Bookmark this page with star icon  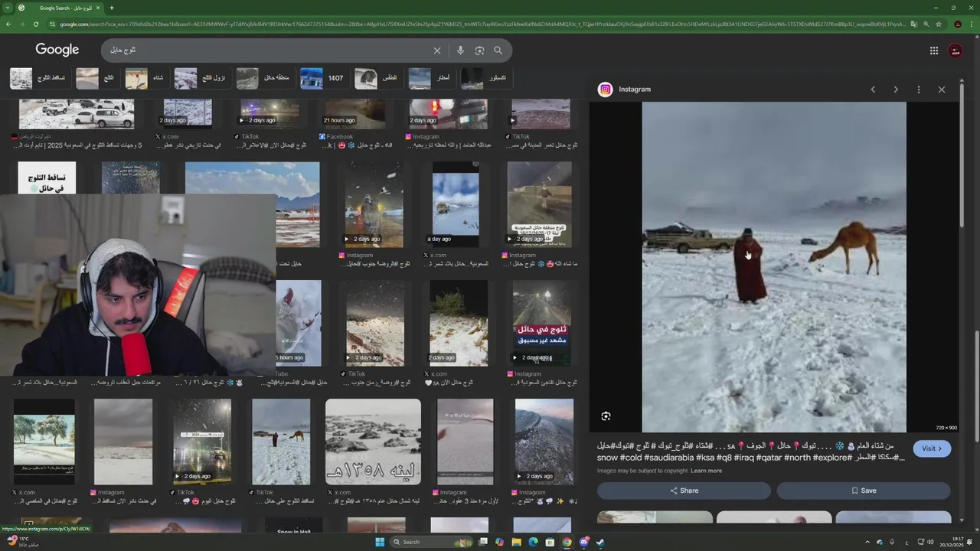tap(939, 24)
